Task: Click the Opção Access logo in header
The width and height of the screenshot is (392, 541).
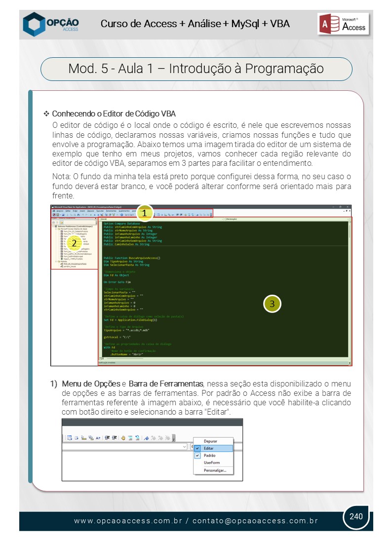Action: click(51, 24)
